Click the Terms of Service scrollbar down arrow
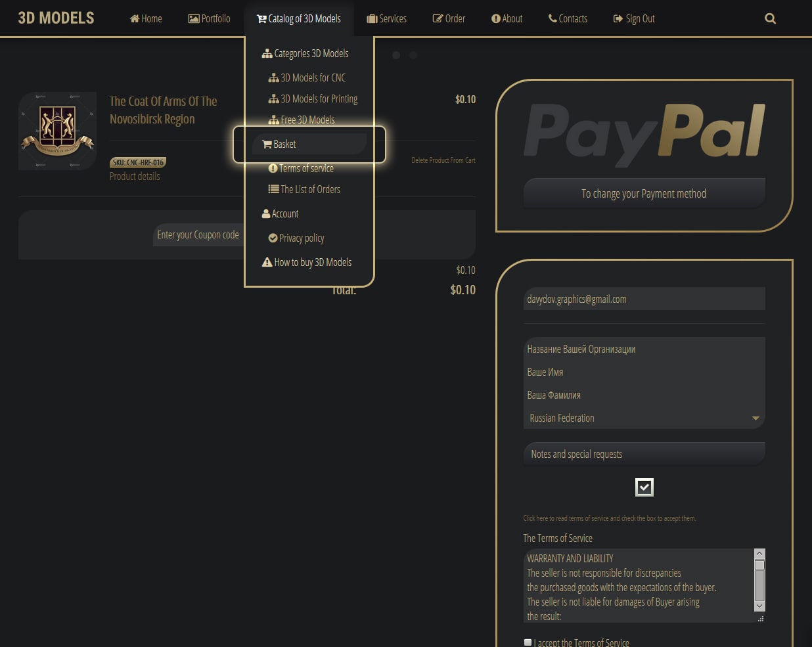The width and height of the screenshot is (812, 647). point(759,606)
